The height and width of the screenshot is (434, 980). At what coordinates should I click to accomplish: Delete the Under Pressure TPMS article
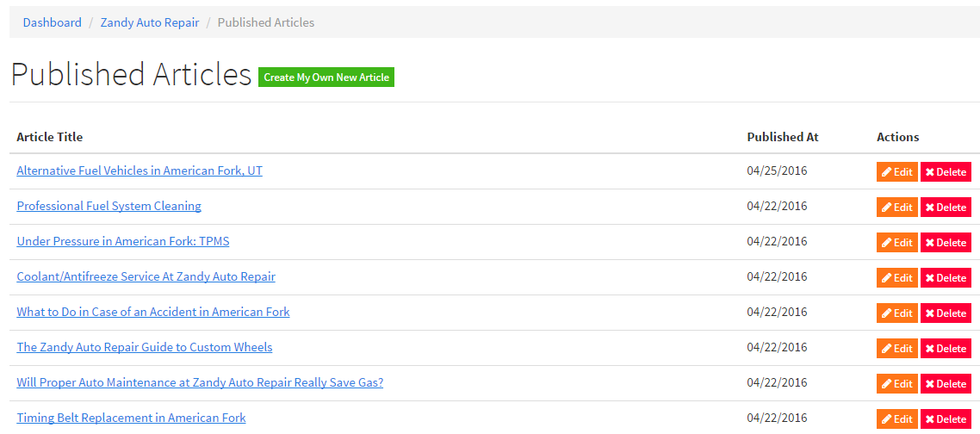point(946,243)
